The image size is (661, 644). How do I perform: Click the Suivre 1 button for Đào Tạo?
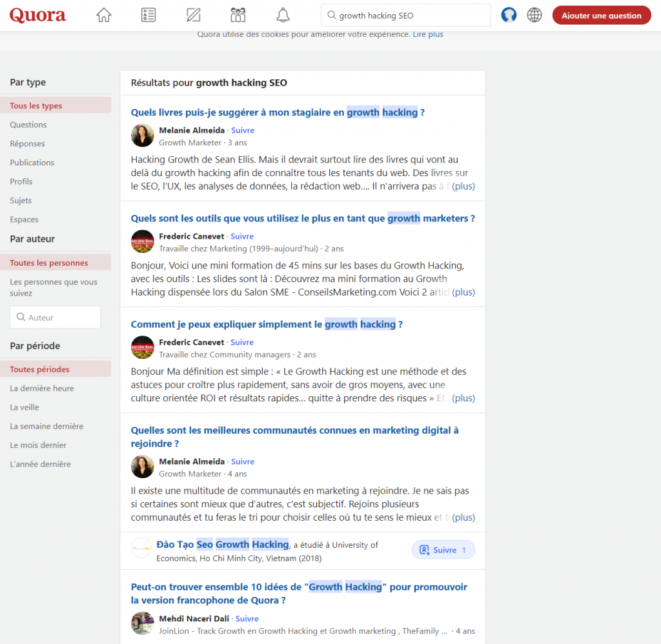pos(443,550)
